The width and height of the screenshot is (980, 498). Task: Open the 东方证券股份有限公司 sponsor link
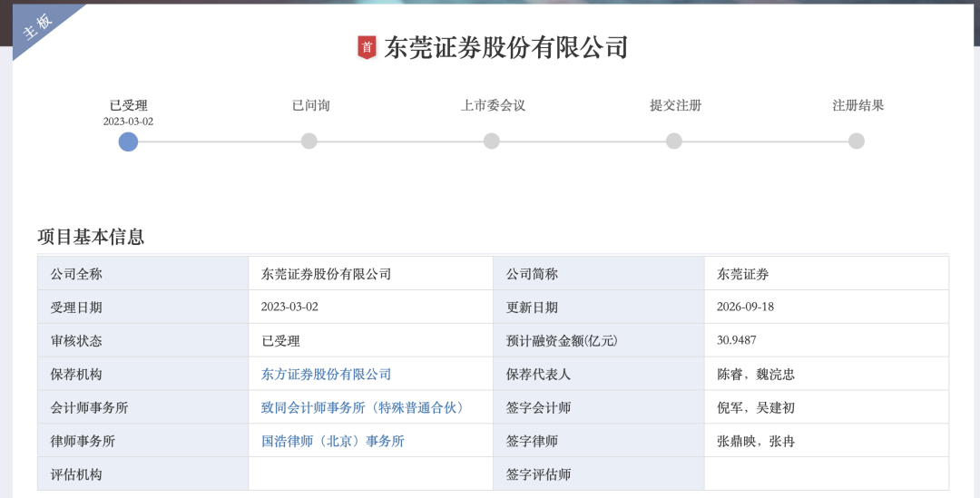327,375
